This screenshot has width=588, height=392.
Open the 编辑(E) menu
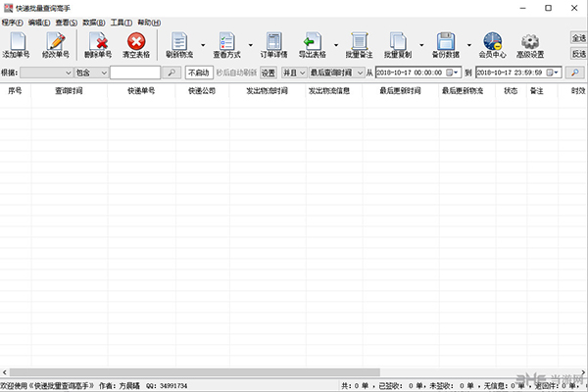click(39, 23)
